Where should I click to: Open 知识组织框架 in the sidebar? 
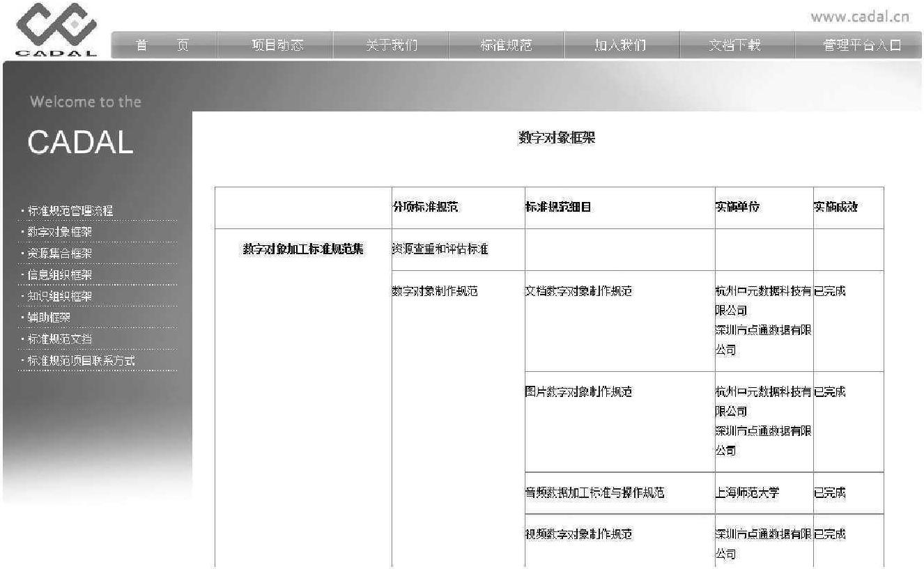coord(59,296)
